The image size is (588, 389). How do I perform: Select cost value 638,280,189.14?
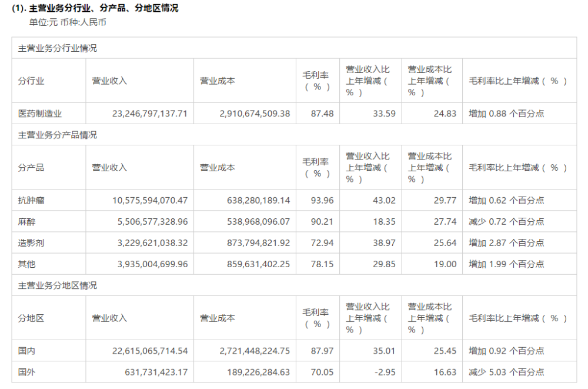(x=258, y=200)
